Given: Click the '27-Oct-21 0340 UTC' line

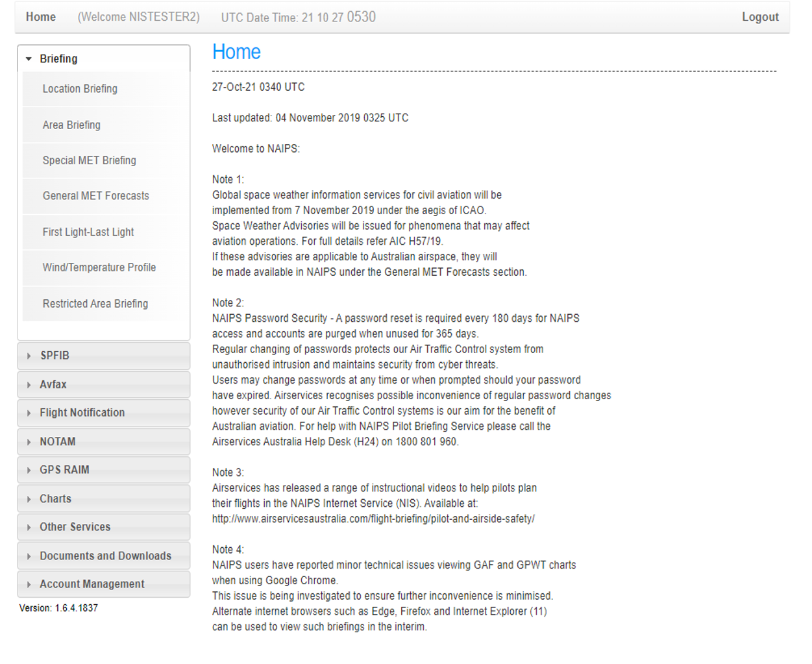Looking at the screenshot, I should point(258,87).
